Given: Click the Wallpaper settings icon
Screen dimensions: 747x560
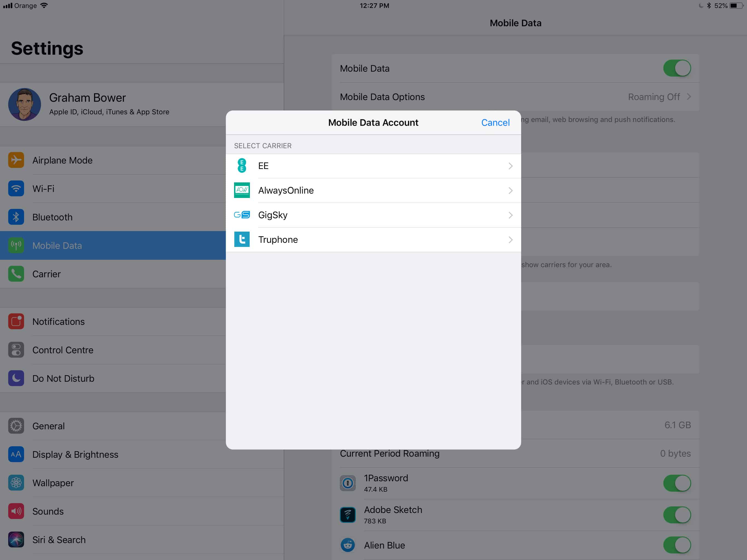Looking at the screenshot, I should coord(16,483).
